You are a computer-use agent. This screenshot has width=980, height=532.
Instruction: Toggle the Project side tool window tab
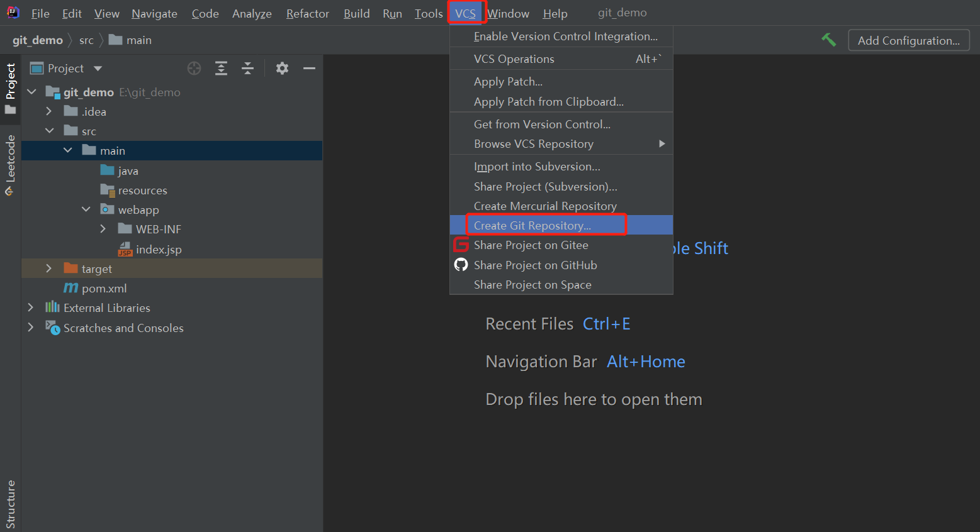click(10, 88)
